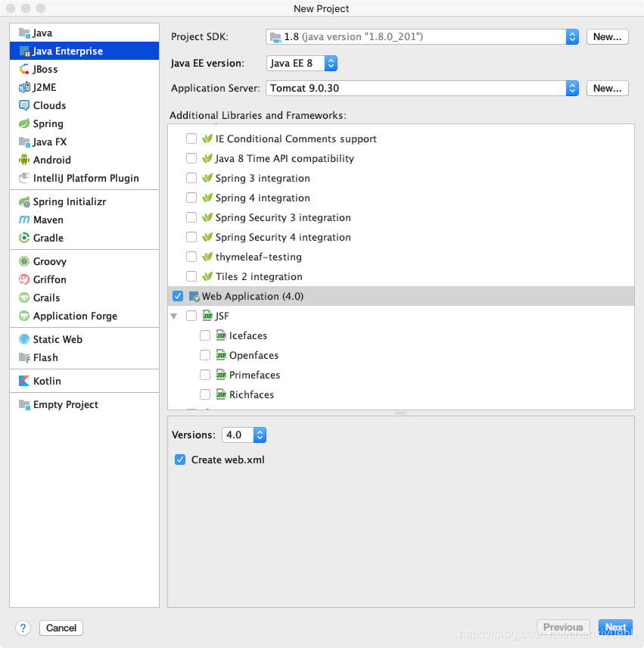Click the IntelliJ Platform Plugin icon
Image resolution: width=644 pixels, height=648 pixels.
(x=24, y=178)
